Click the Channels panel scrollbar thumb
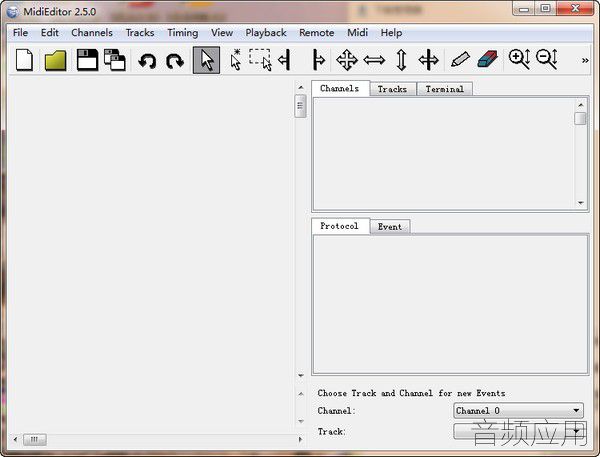The width and height of the screenshot is (600, 457). pos(580,119)
